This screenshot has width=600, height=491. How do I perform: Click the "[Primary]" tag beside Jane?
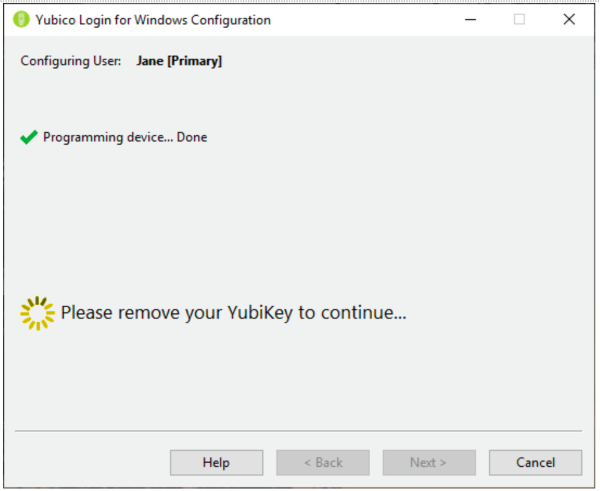click(196, 61)
